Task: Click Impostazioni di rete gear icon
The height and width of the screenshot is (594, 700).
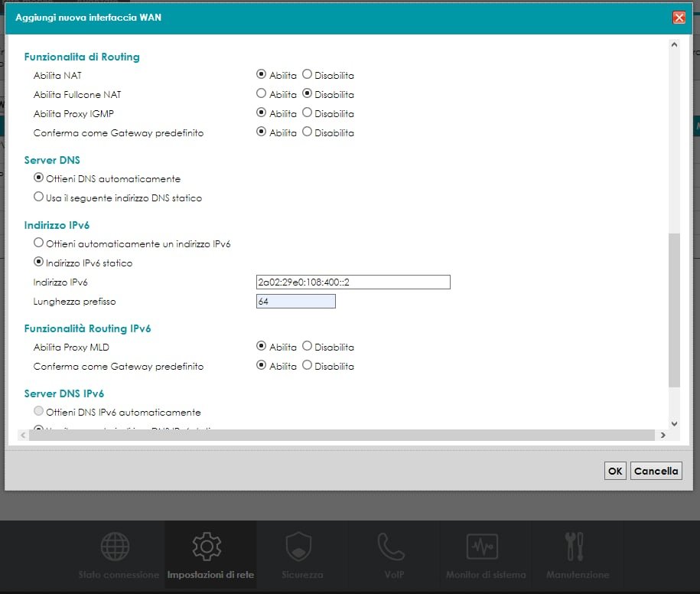Action: click(x=207, y=547)
